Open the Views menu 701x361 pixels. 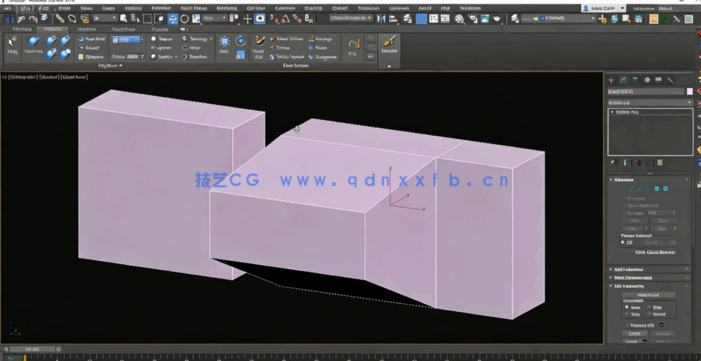[87, 8]
